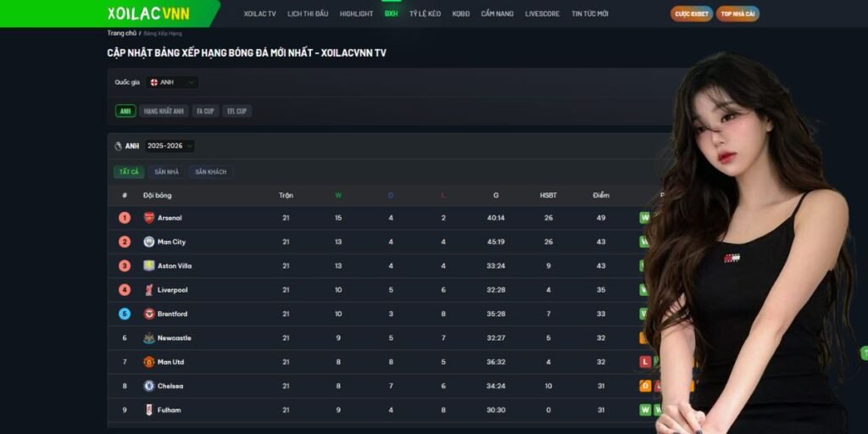Click the Brentford team badge
Viewport: 868px width, 434px height.
pos(149,314)
